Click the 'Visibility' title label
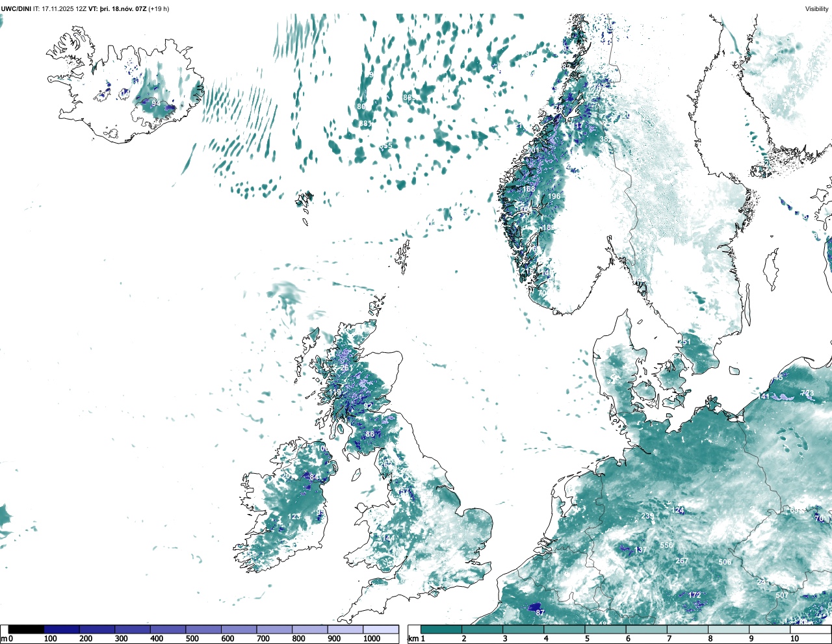Screen dimensions: 832x644 [817, 9]
